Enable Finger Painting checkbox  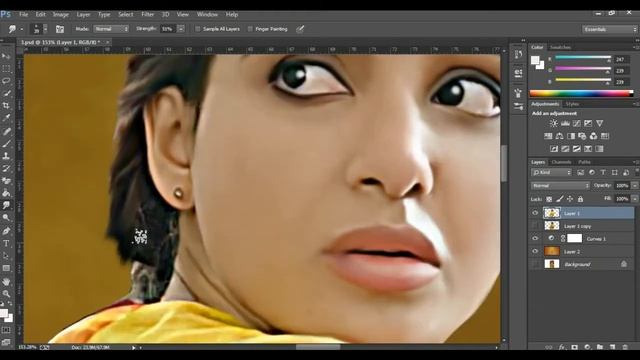250,29
